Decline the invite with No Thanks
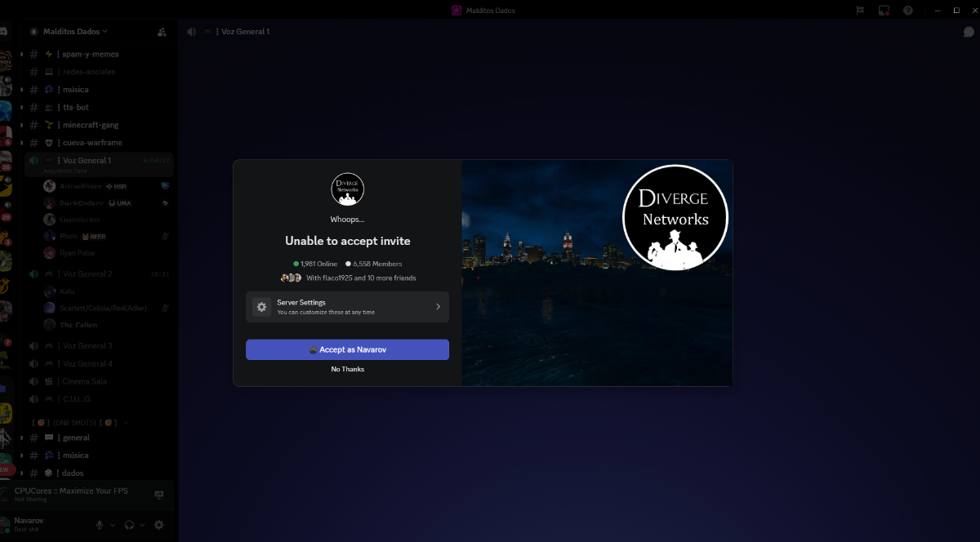The height and width of the screenshot is (542, 980). point(347,370)
